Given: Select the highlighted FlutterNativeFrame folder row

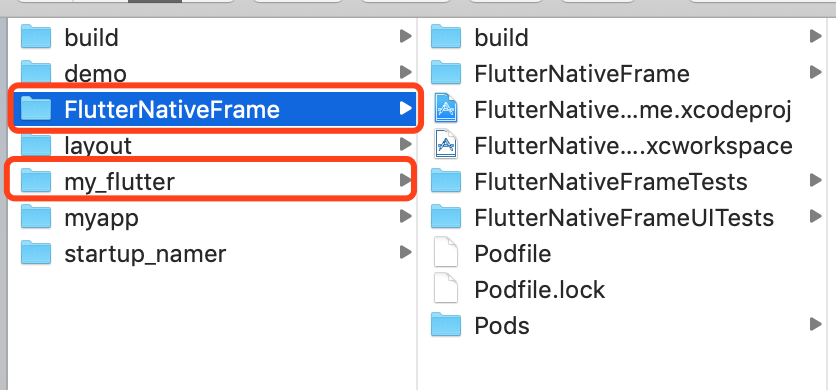Looking at the screenshot, I should [215, 109].
